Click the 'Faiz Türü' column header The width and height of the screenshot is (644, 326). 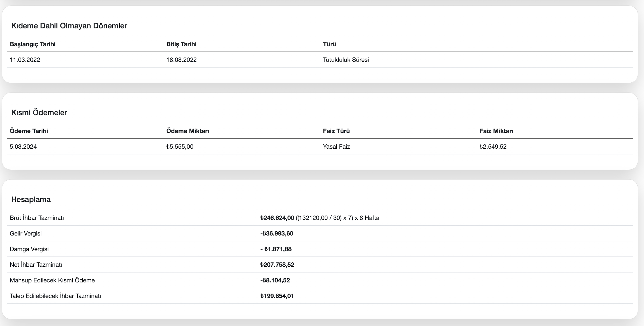(336, 131)
